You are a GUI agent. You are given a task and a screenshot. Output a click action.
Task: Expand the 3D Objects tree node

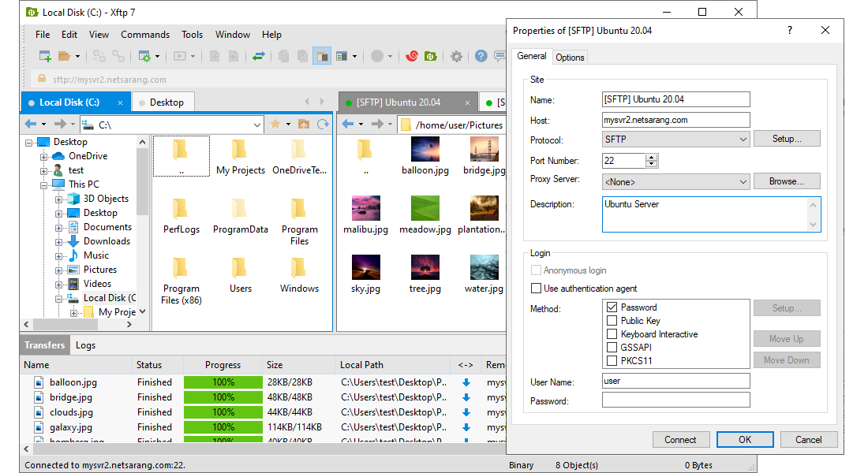pyautogui.click(x=58, y=199)
